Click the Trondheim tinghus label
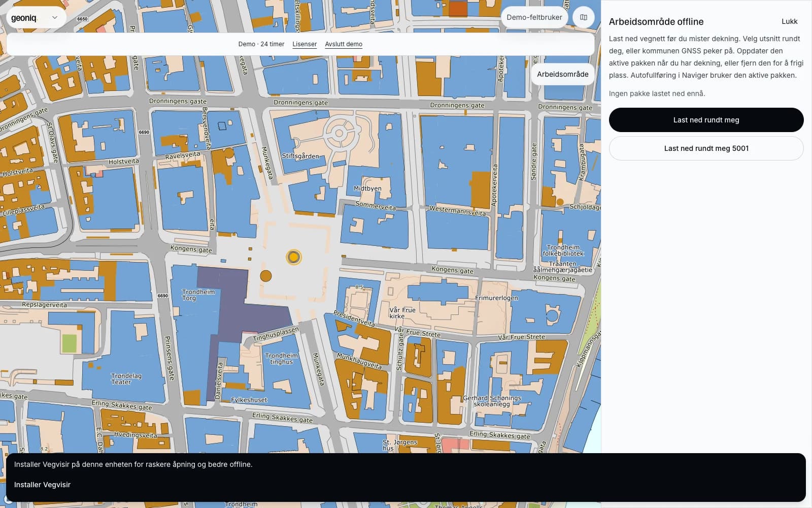The image size is (812, 508). pos(281,359)
